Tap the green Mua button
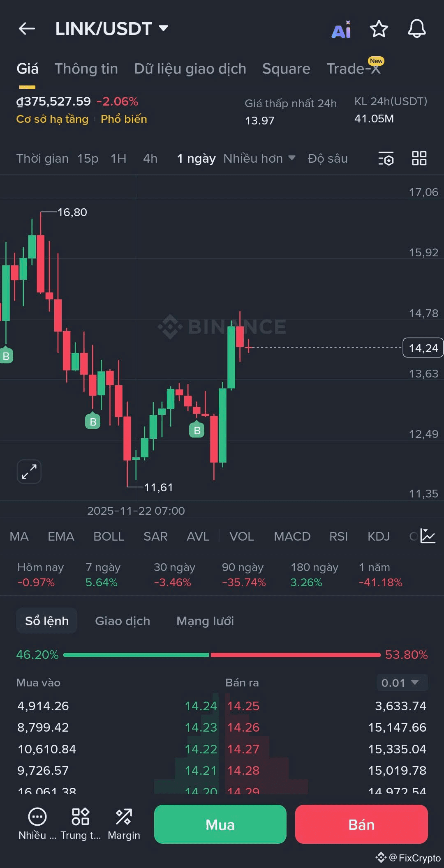The width and height of the screenshot is (444, 868). 220,824
